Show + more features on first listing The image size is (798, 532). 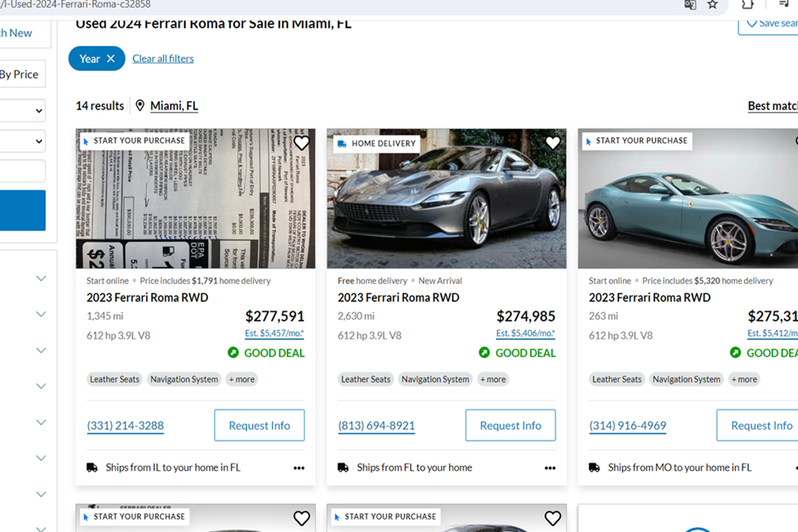coord(242,379)
